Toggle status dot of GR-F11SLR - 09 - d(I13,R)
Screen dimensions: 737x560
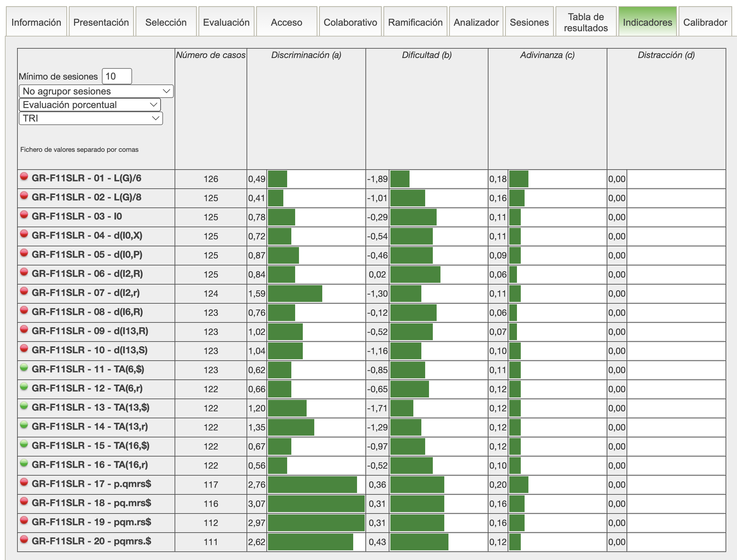[x=24, y=330]
